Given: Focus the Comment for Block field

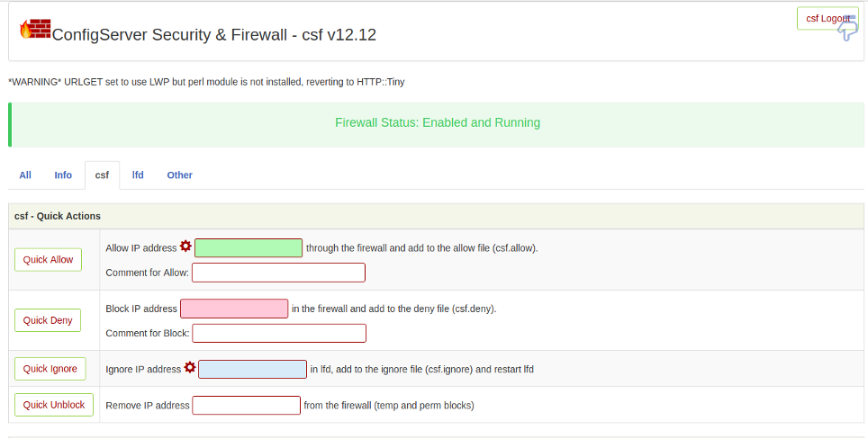Looking at the screenshot, I should coord(279,334).
